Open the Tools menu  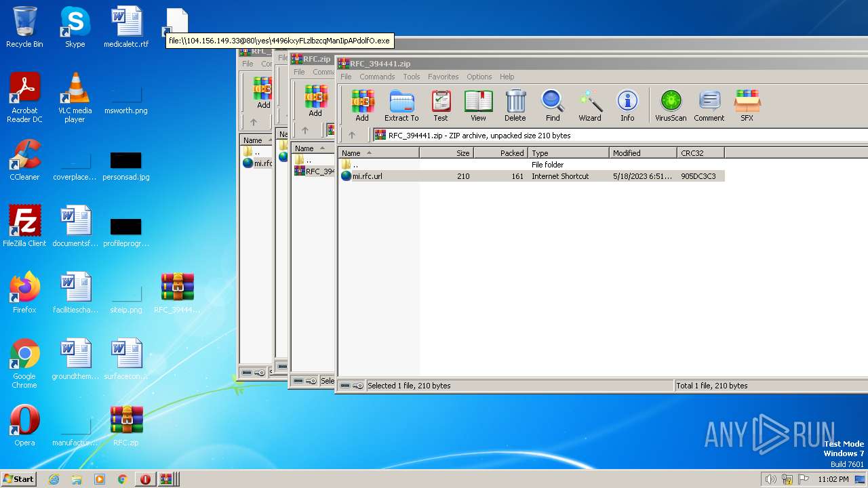412,77
